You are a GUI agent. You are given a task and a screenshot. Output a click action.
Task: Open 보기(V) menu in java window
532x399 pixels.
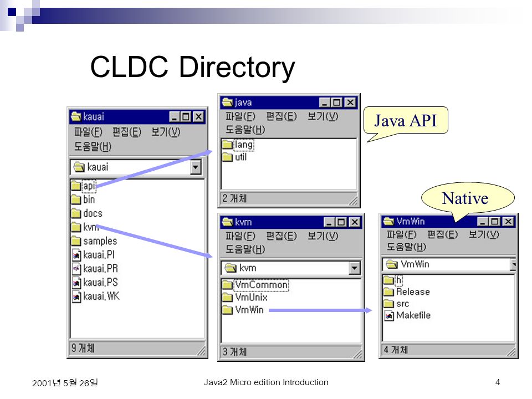click(323, 116)
